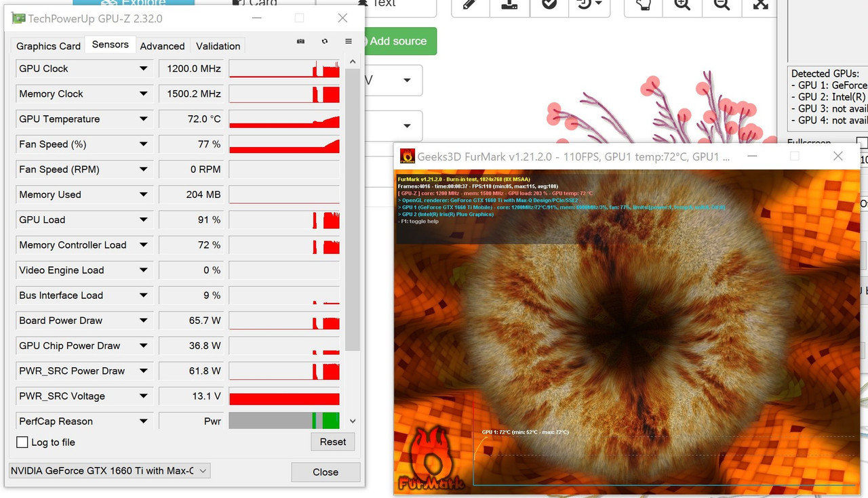This screenshot has height=498, width=868.
Task: Open the GPU Clock sensor dropdown
Action: tap(142, 68)
